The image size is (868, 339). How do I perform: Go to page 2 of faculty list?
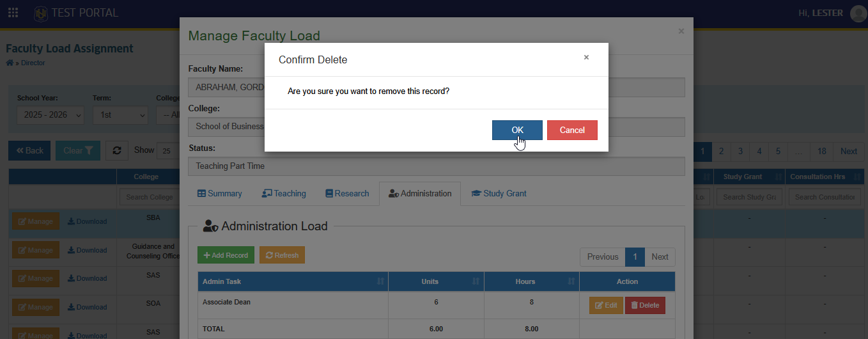[x=721, y=151]
